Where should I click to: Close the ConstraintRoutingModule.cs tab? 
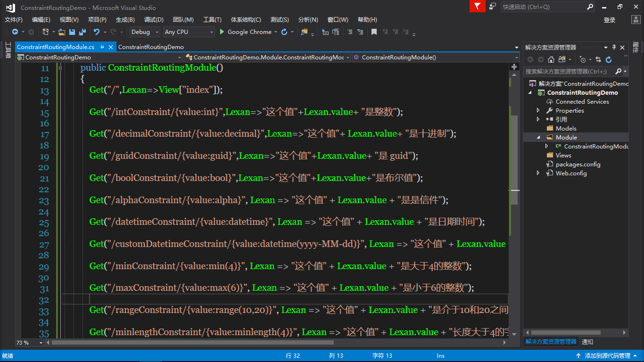point(111,47)
